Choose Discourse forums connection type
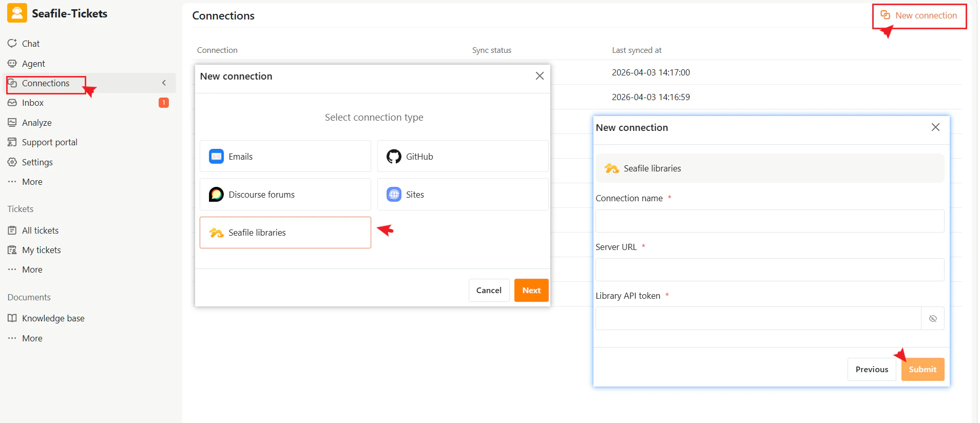The width and height of the screenshot is (980, 423). click(x=285, y=194)
